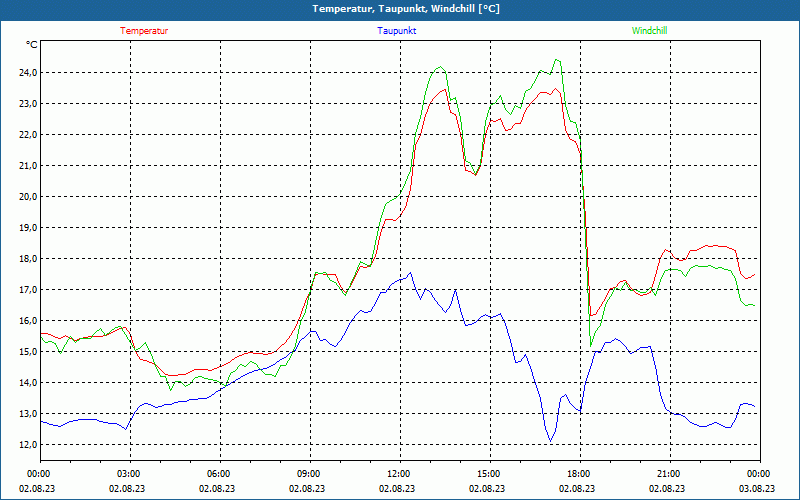Click the '06:00' time label
Viewport: 800px width, 500px height.
tap(220, 474)
